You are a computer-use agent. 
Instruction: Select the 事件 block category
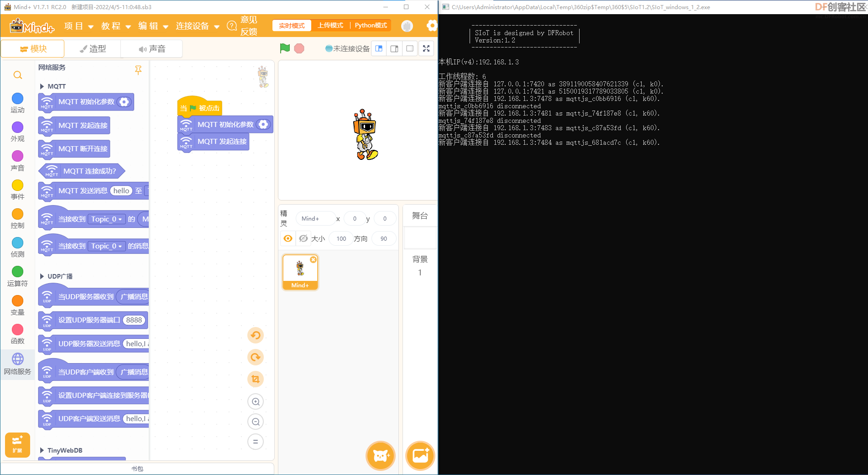point(17,190)
